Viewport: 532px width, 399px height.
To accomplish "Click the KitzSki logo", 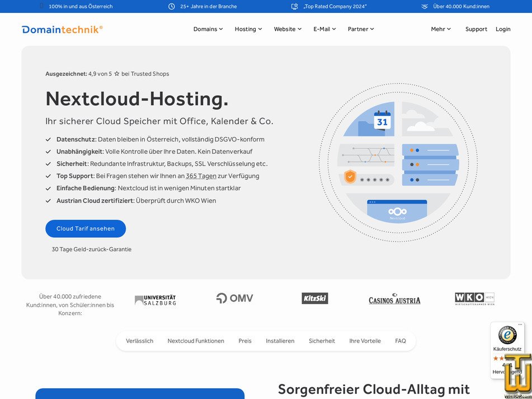I will [x=315, y=298].
